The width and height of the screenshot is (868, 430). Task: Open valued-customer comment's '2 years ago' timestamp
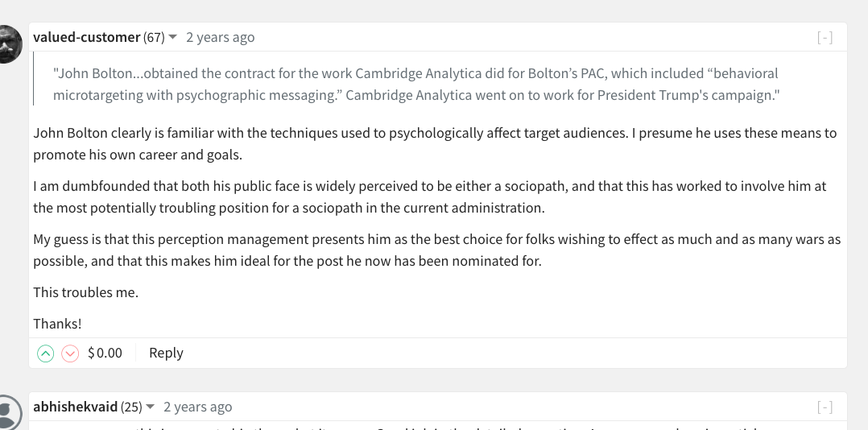point(221,37)
